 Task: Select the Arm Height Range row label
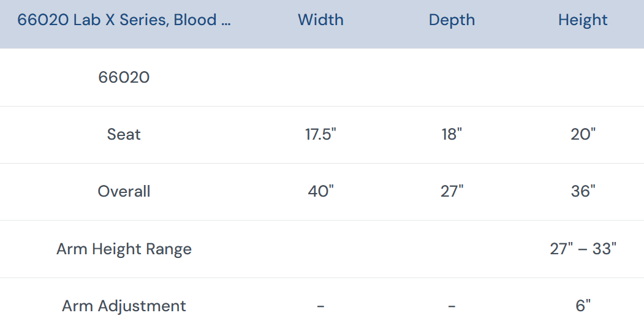coord(124,249)
